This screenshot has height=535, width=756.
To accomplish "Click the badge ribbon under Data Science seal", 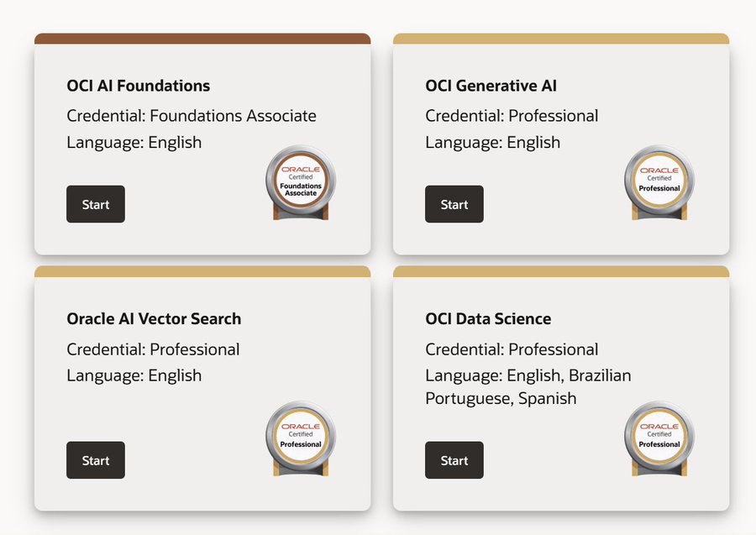I will (659, 470).
